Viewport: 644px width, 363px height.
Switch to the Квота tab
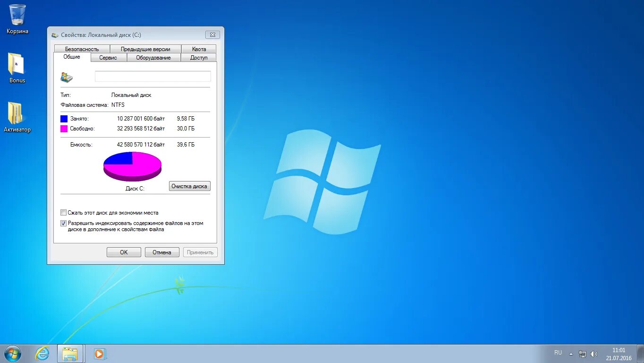tap(199, 49)
